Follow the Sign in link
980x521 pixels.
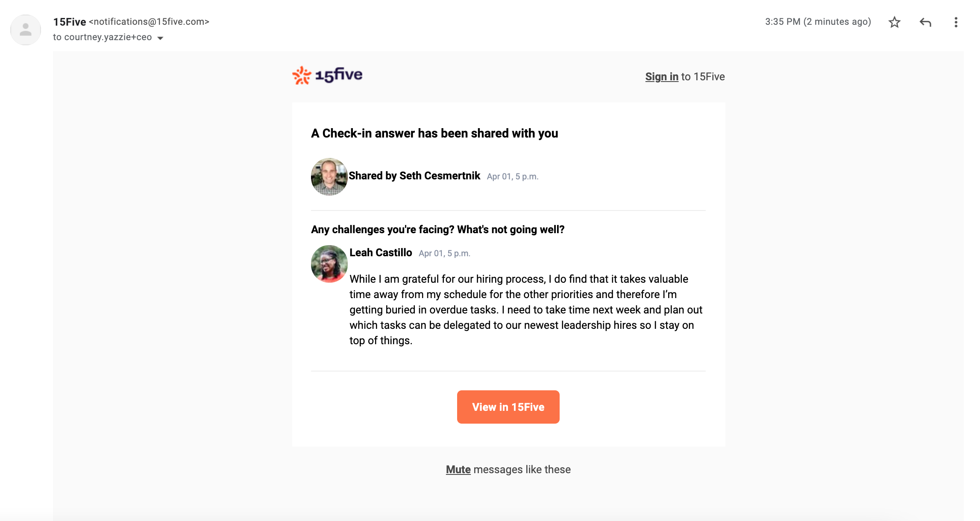click(x=662, y=76)
